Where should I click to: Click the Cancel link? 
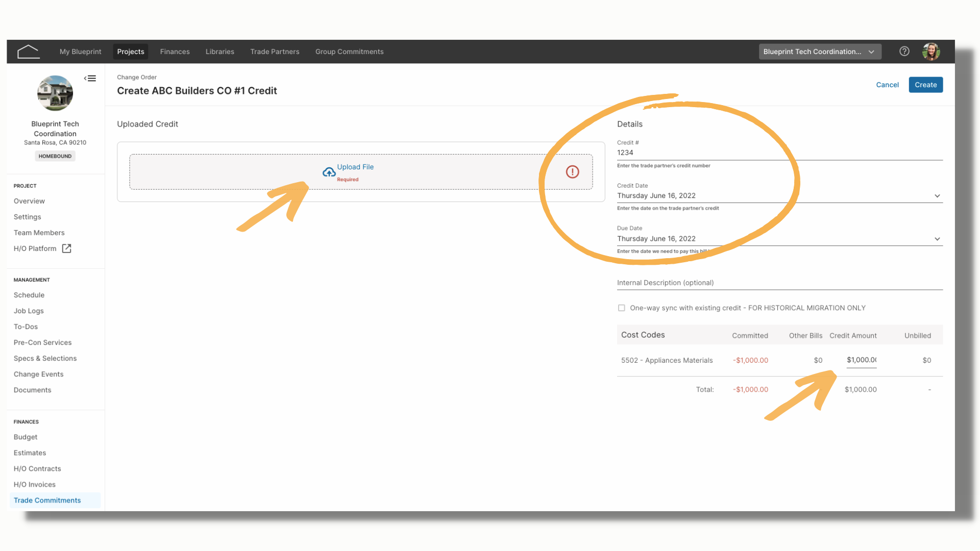click(x=887, y=85)
